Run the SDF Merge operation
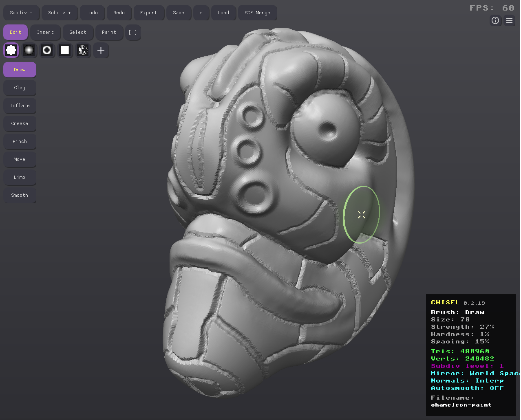521x420 pixels. click(257, 13)
